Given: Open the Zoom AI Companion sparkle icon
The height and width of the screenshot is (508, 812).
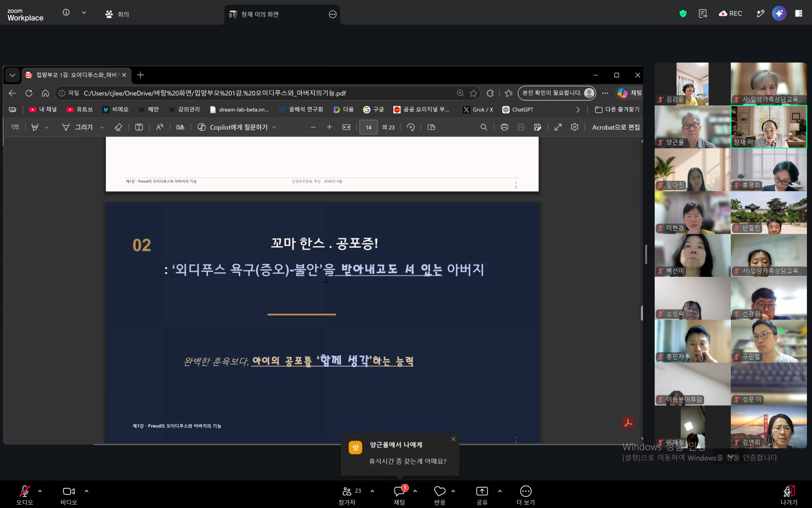Looking at the screenshot, I should tap(779, 14).
